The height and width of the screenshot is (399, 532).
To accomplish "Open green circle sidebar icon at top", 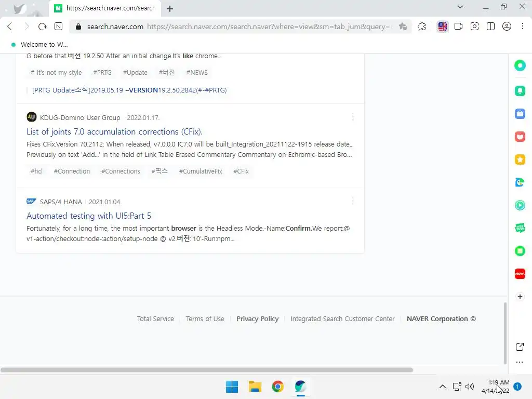I will point(520,65).
